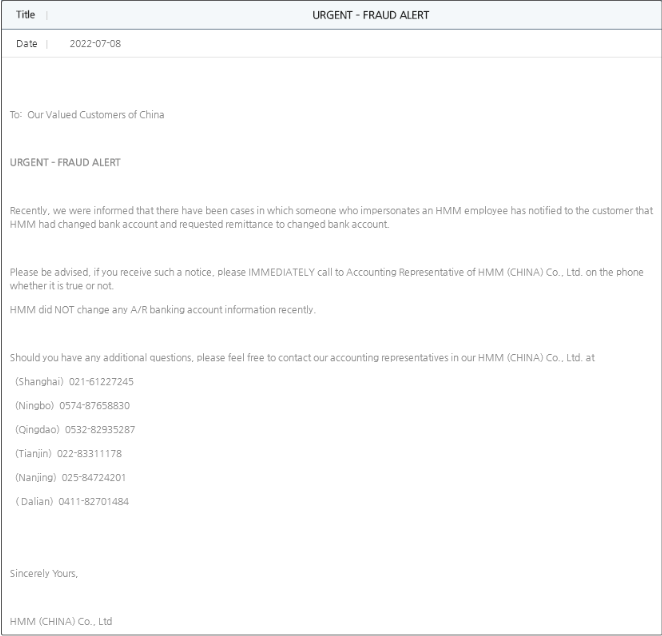Select the Ningbo phone number 0574-87658830
This screenshot has width=662, height=636.
[95, 406]
